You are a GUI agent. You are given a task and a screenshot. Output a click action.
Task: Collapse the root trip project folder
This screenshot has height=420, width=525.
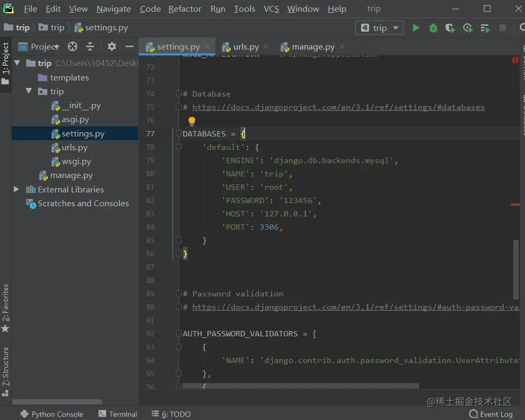pyautogui.click(x=18, y=63)
